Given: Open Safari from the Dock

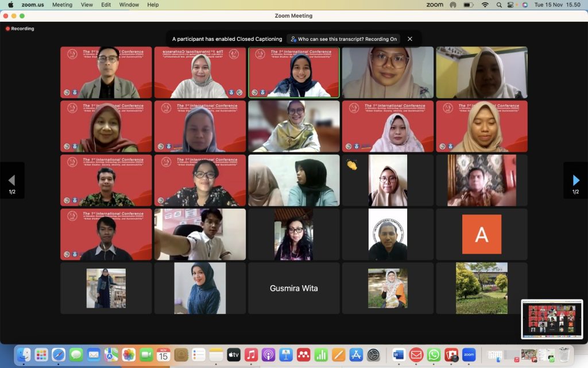Looking at the screenshot, I should click(x=59, y=355).
